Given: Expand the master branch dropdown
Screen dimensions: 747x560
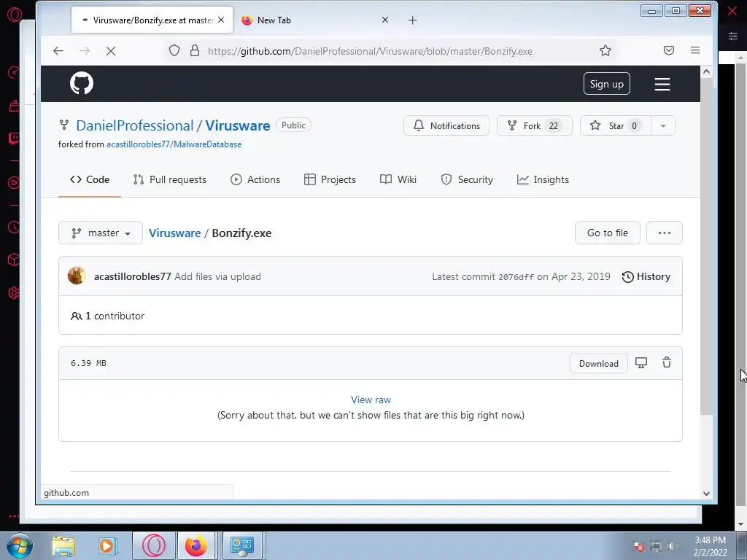Looking at the screenshot, I should point(101,233).
